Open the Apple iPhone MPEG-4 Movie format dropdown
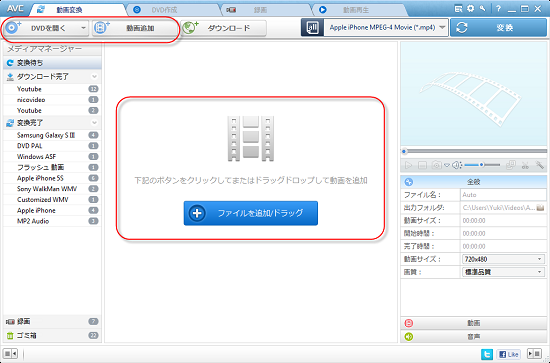Viewport: 550px width, 363px height. point(386,27)
